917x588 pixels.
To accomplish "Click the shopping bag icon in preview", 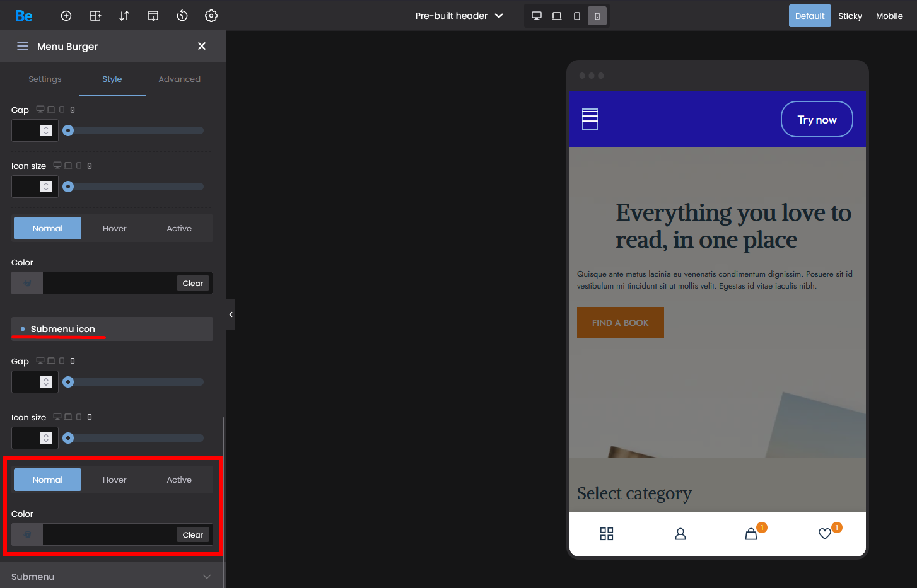I will [751, 534].
